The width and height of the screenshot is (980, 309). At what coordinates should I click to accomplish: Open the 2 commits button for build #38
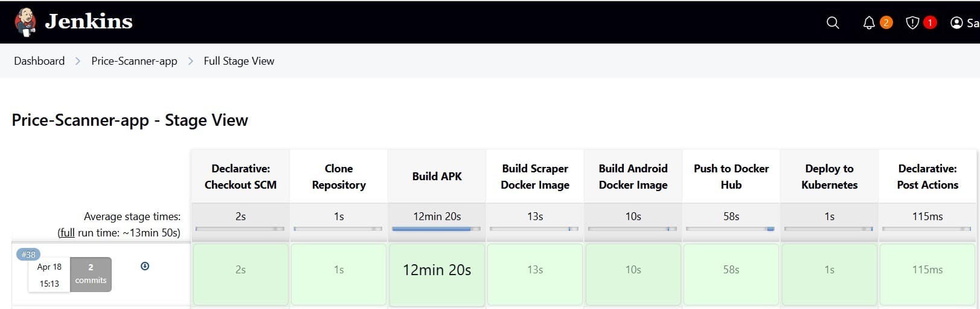(91, 274)
